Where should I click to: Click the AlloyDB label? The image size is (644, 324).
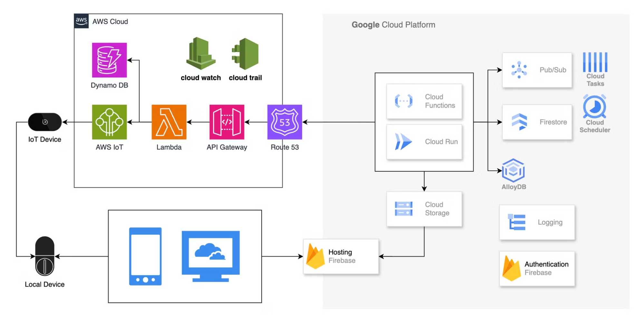coord(514,187)
